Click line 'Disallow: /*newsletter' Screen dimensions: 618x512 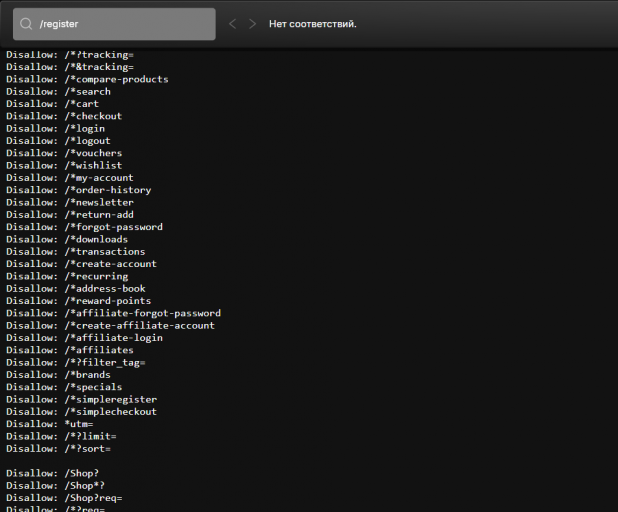70,202
